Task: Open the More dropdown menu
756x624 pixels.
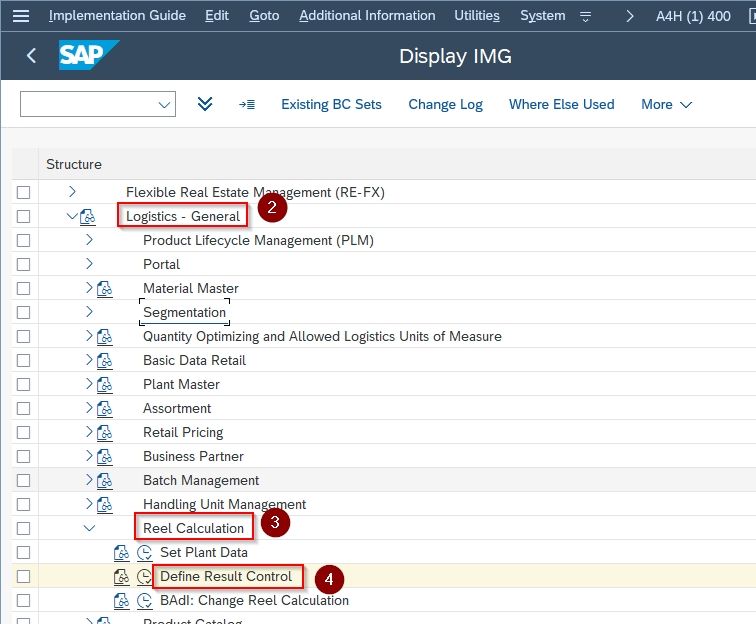Action: 666,104
